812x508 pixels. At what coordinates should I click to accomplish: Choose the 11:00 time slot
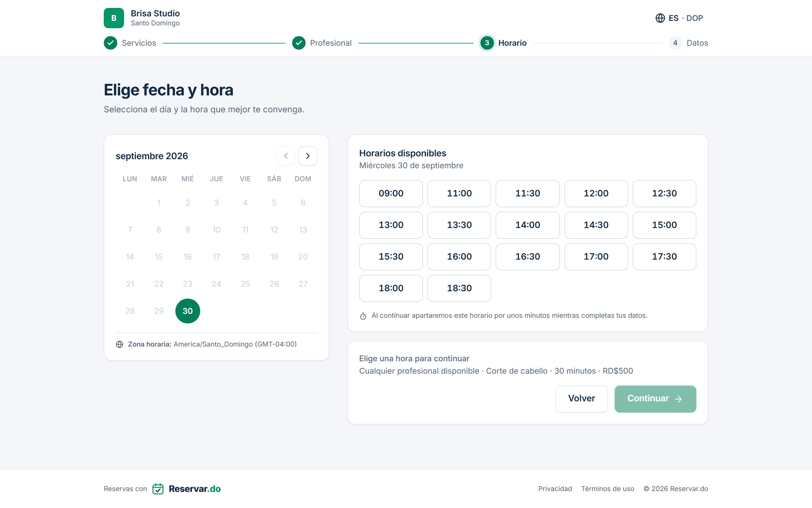(x=459, y=194)
